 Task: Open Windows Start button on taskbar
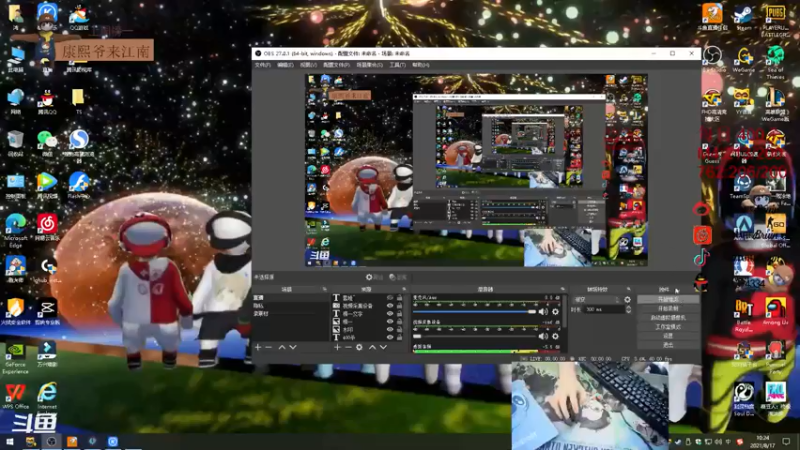[10, 441]
